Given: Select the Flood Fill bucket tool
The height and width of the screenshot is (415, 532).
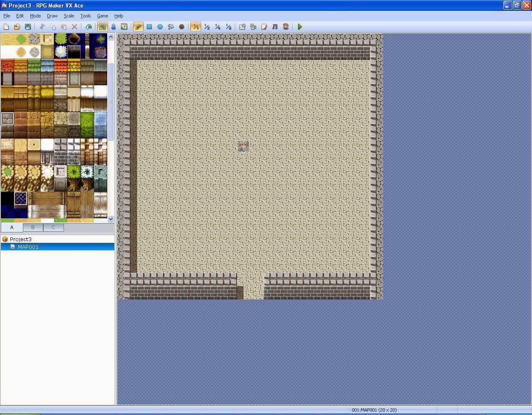Looking at the screenshot, I should click(171, 27).
